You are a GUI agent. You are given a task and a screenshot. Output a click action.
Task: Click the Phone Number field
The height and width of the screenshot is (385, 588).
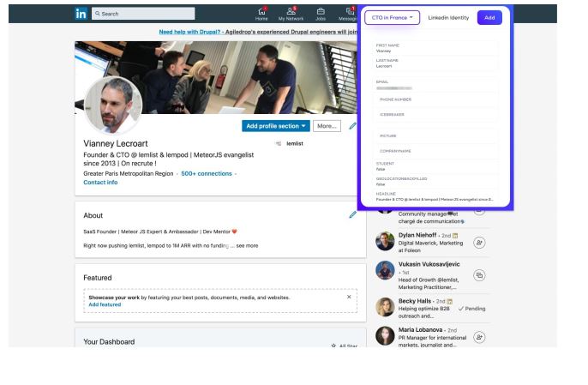436,99
